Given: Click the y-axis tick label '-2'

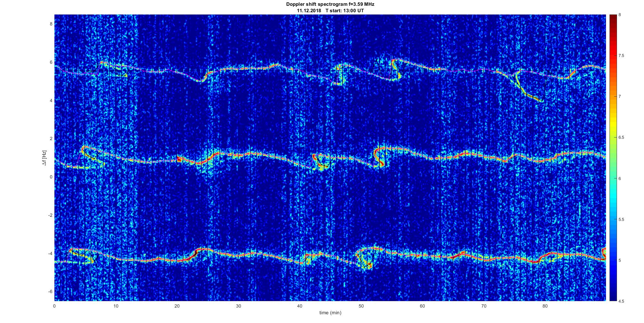Looking at the screenshot, I should point(50,215).
